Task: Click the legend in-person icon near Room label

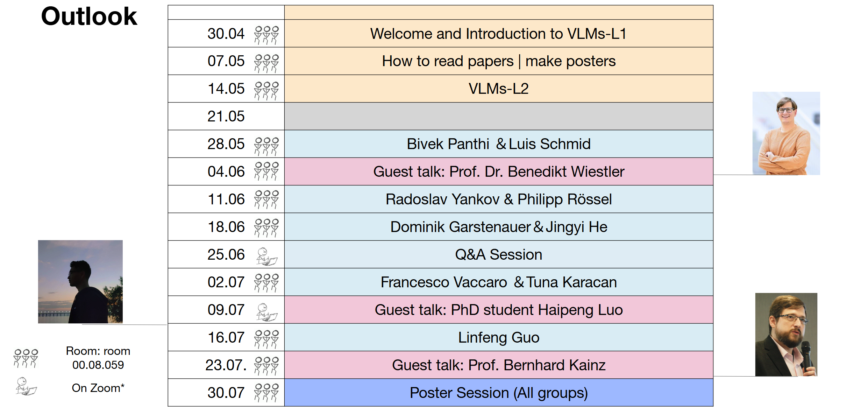Action: 26,358
